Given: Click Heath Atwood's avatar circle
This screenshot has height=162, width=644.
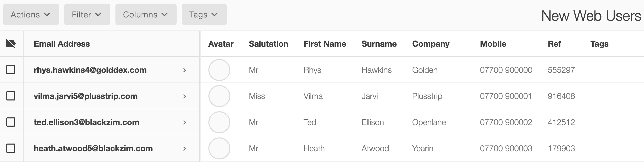Looking at the screenshot, I should click(x=219, y=148).
